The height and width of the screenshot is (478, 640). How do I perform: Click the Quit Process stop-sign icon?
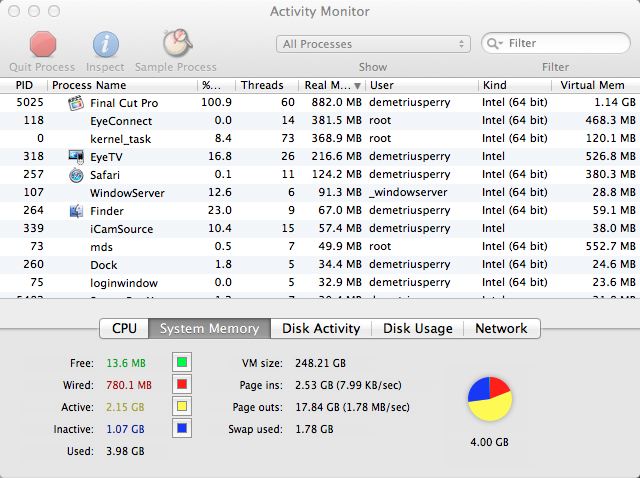click(x=42, y=44)
